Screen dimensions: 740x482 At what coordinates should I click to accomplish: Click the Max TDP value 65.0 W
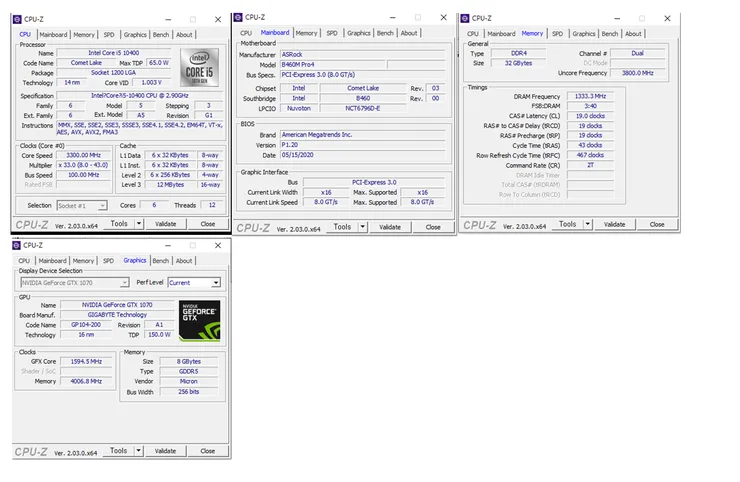(x=159, y=63)
